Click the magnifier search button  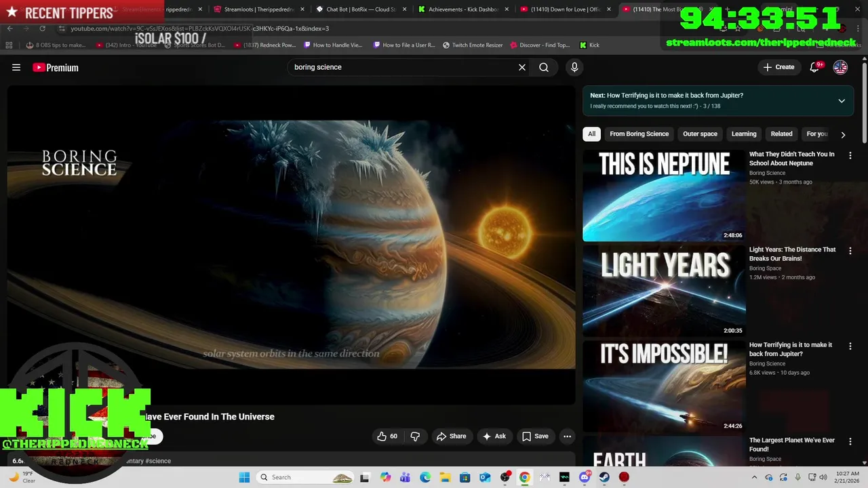coord(544,67)
